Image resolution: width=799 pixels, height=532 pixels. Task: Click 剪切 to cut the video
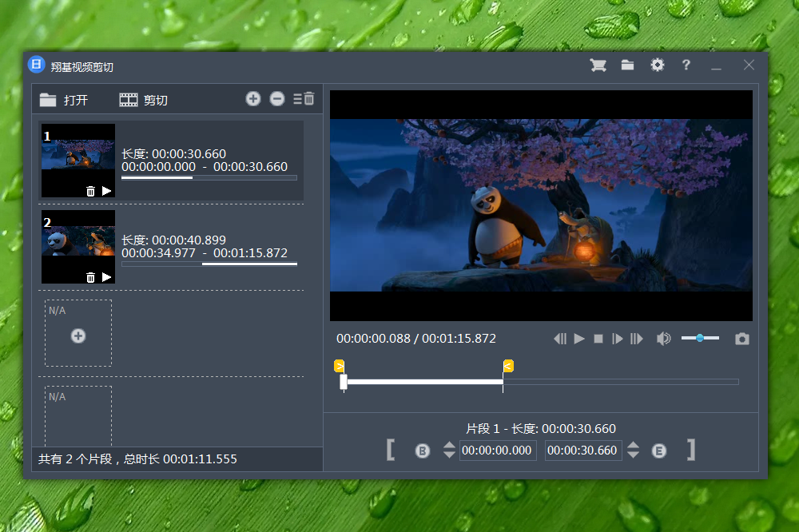tap(144, 100)
